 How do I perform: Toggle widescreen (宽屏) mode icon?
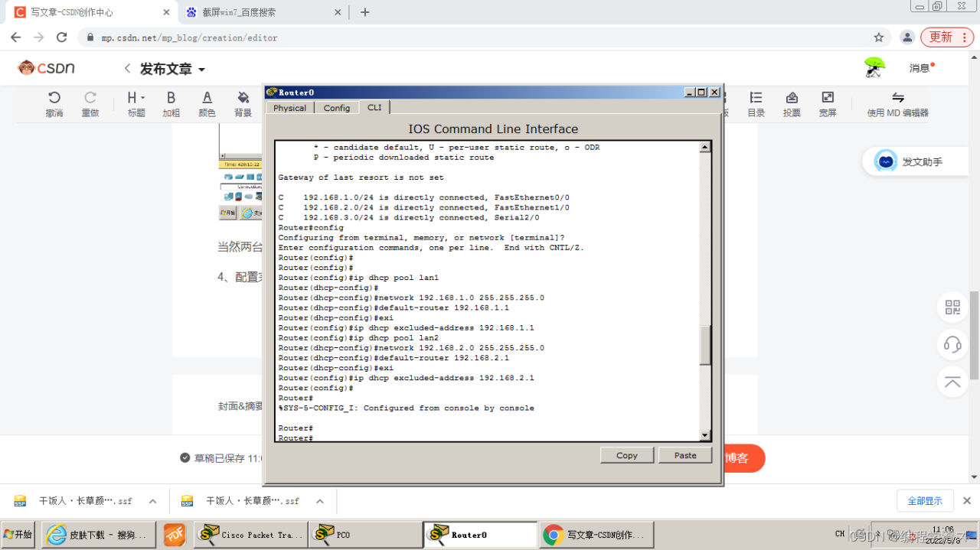(x=828, y=98)
